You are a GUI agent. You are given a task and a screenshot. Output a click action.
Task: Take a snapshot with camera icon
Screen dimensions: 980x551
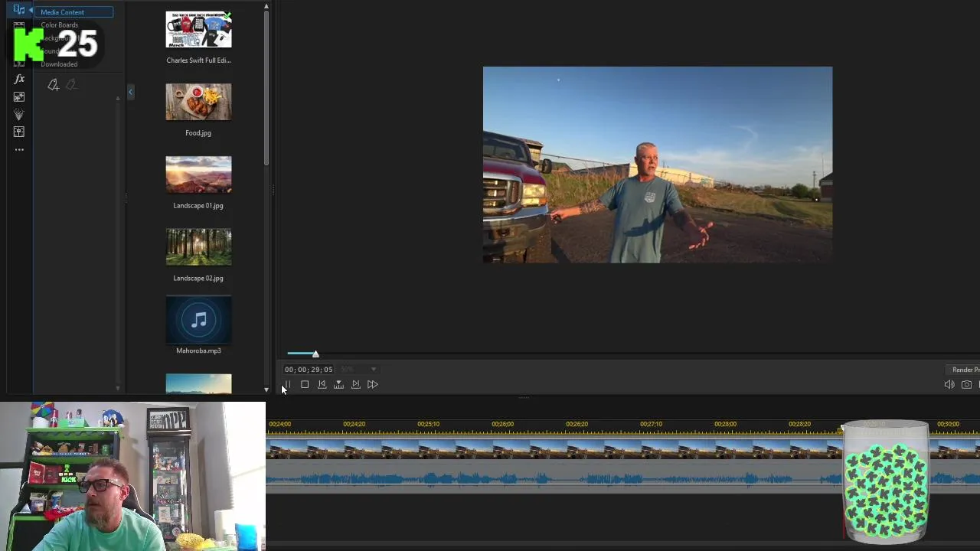click(x=966, y=384)
